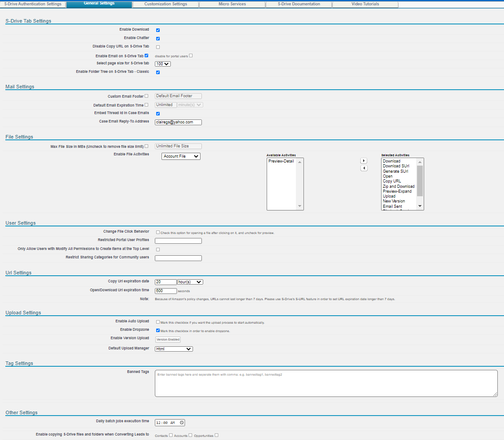
Task: Open Micro Services tab
Action: pos(232,4)
